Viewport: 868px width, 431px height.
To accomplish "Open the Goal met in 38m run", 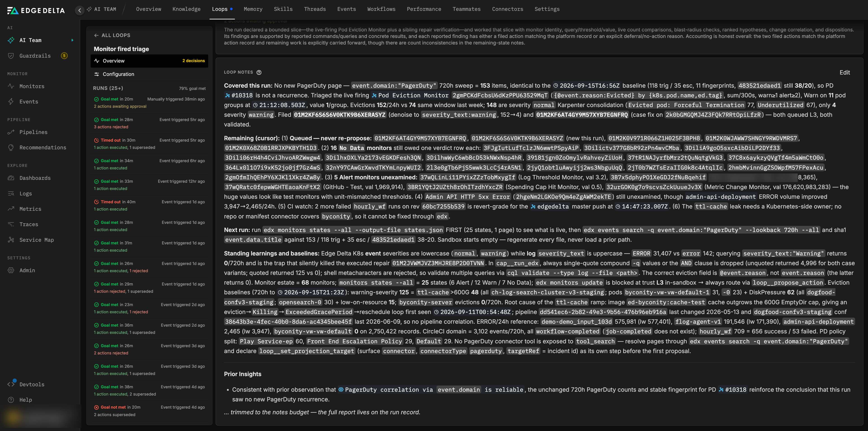I will [149, 390].
